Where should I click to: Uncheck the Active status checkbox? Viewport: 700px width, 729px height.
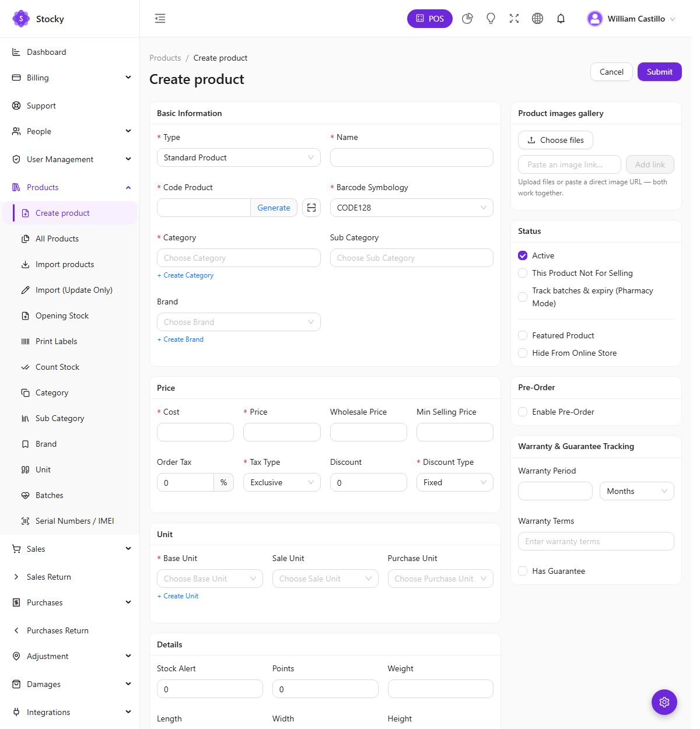point(523,255)
